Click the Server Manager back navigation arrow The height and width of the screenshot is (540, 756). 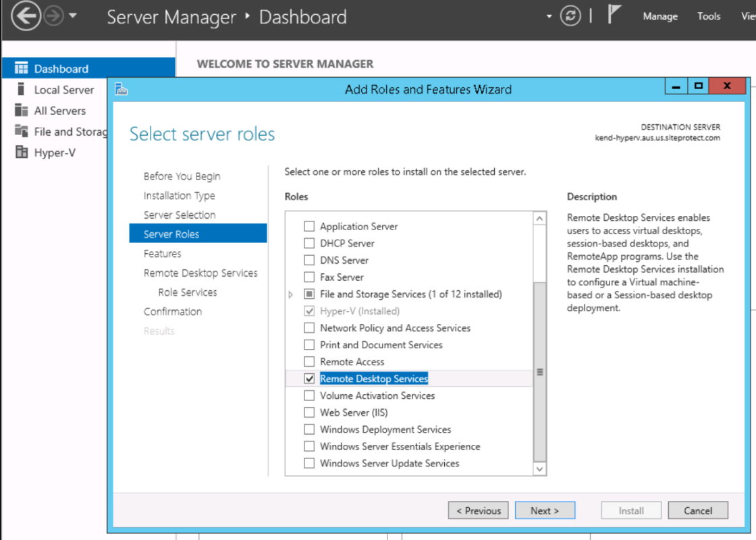click(x=26, y=16)
